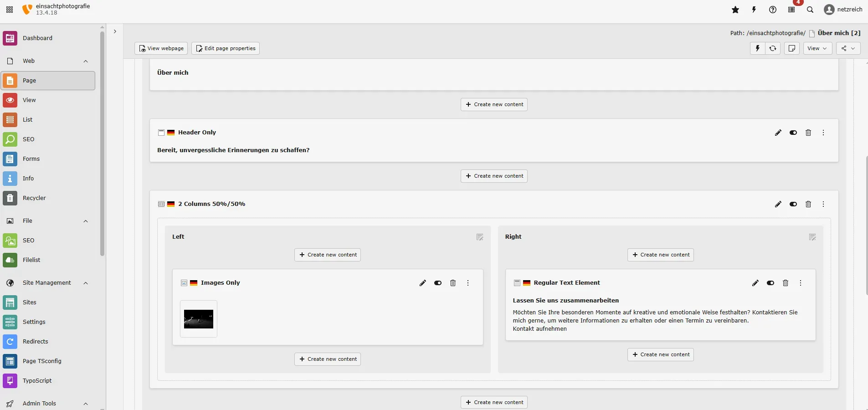Screen dimensions: 868x410
Task: Disable the 2 Columns 50%/50% element
Action: [x=793, y=204]
